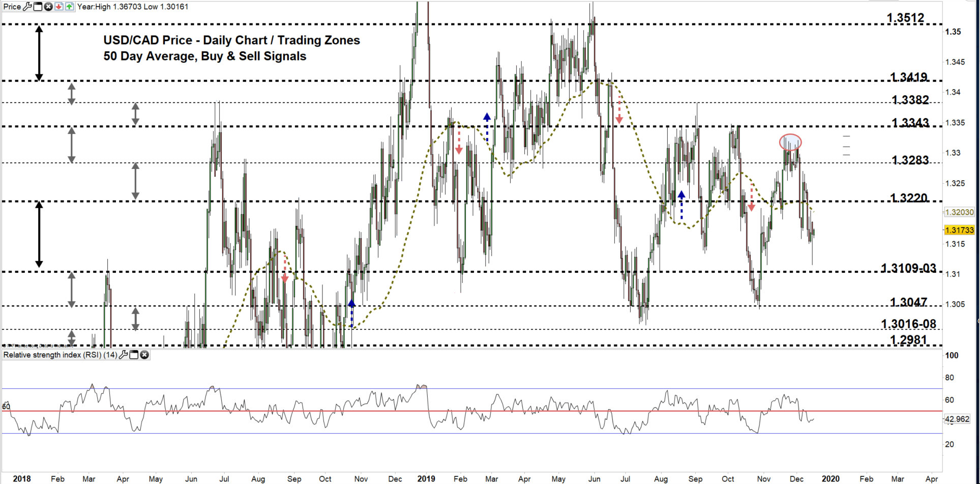Select the current price tag 1.31733
This screenshot has width=980, height=484.
959,230
